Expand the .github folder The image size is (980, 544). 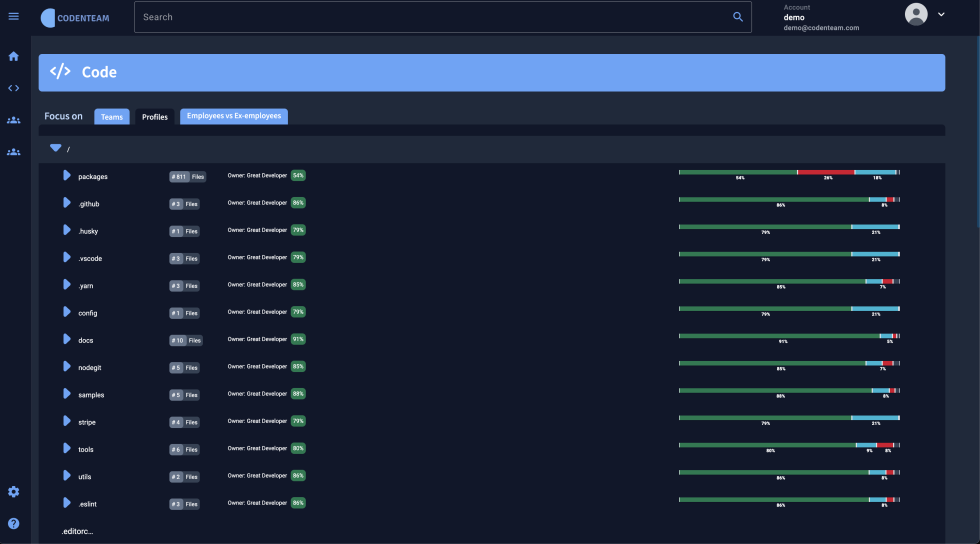pos(67,203)
